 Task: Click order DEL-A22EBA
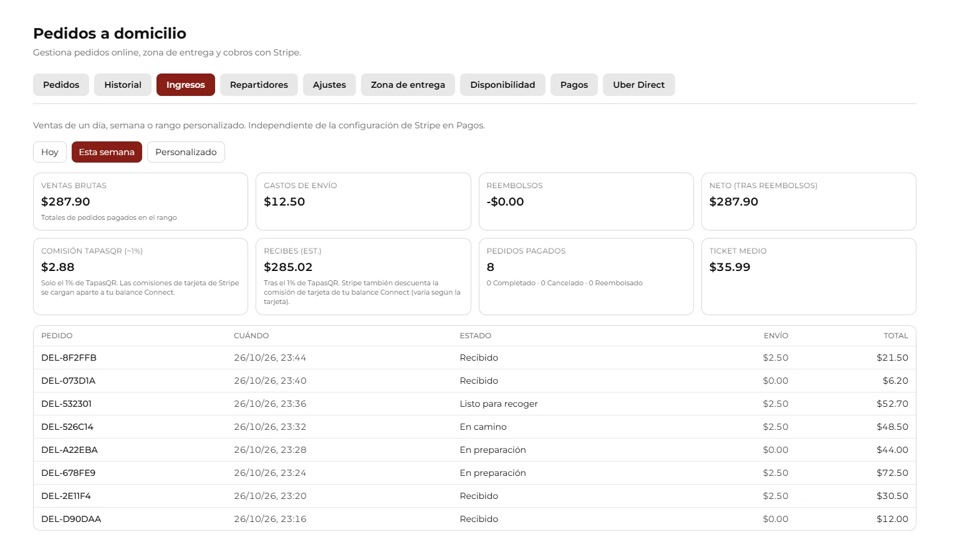pos(69,450)
